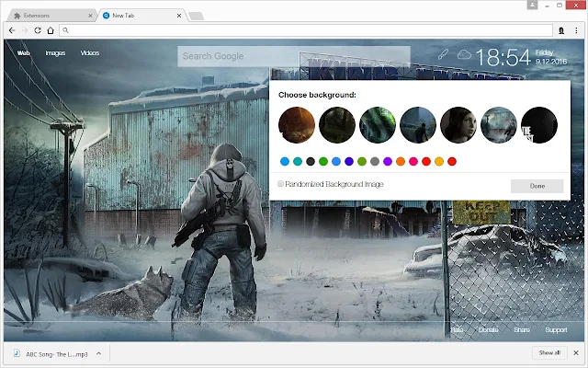Close the New Tab tab
Image resolution: width=588 pixels, height=368 pixels.
[x=179, y=16]
